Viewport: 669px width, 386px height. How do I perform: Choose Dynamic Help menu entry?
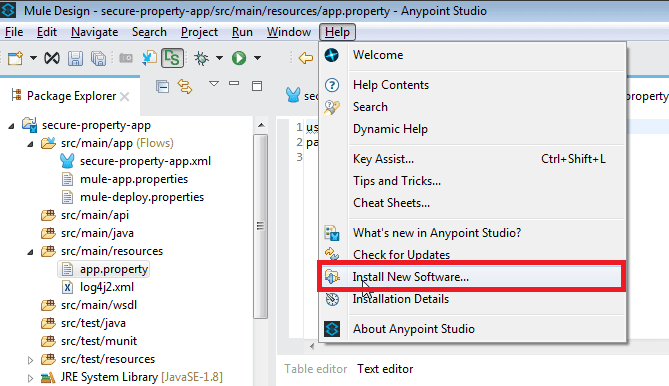[x=472, y=129]
